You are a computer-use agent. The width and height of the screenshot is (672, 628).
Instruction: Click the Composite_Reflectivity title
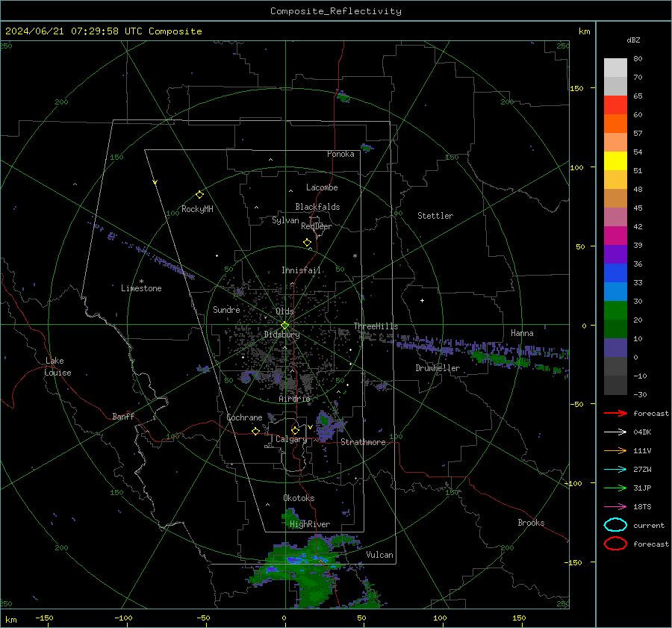coord(336,11)
